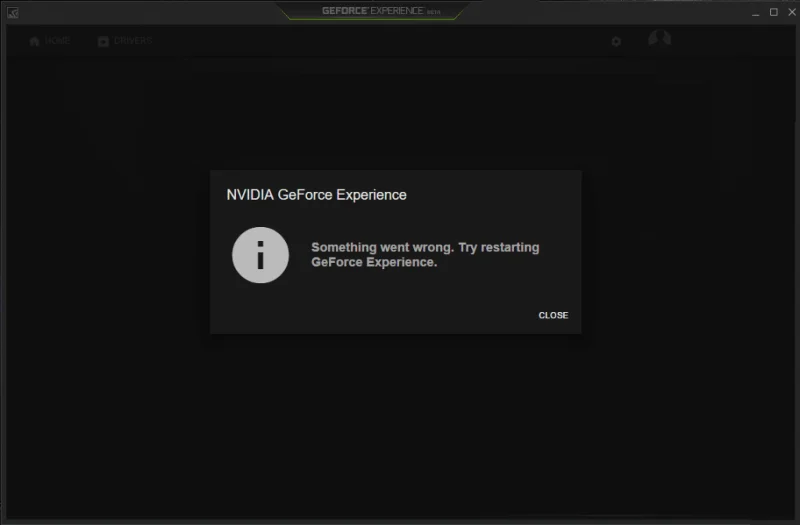Select the info icon in the dialog

coord(260,255)
